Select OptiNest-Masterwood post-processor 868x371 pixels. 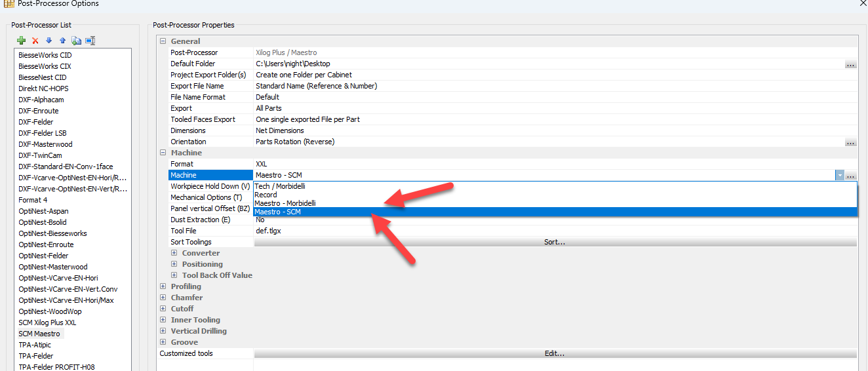tap(52, 267)
